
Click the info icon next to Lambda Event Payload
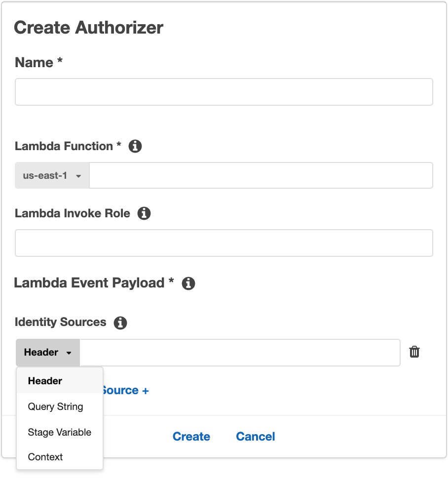coord(188,283)
